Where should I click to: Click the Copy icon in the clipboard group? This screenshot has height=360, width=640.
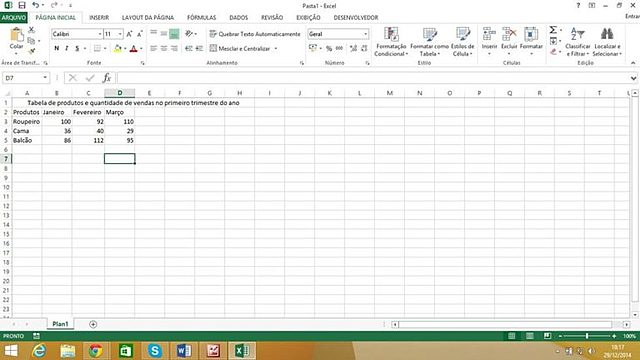click(x=31, y=40)
